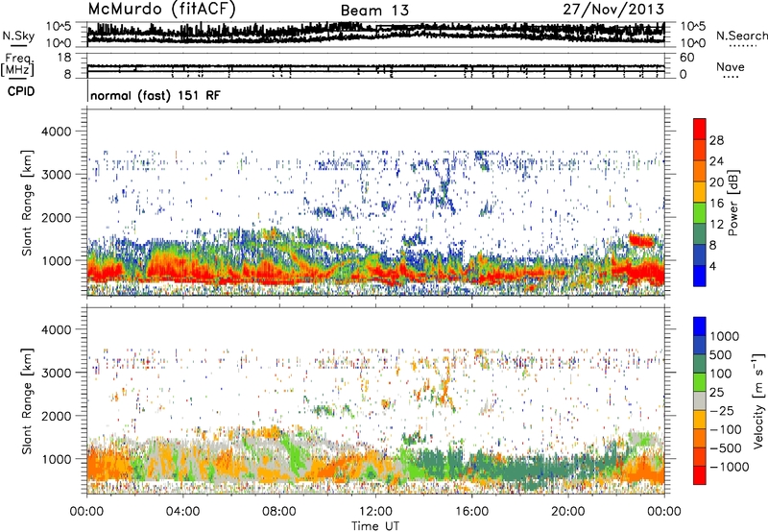Click the McMurdo (fitACF) title text
This screenshot has height=532, width=768.
pyautogui.click(x=161, y=10)
